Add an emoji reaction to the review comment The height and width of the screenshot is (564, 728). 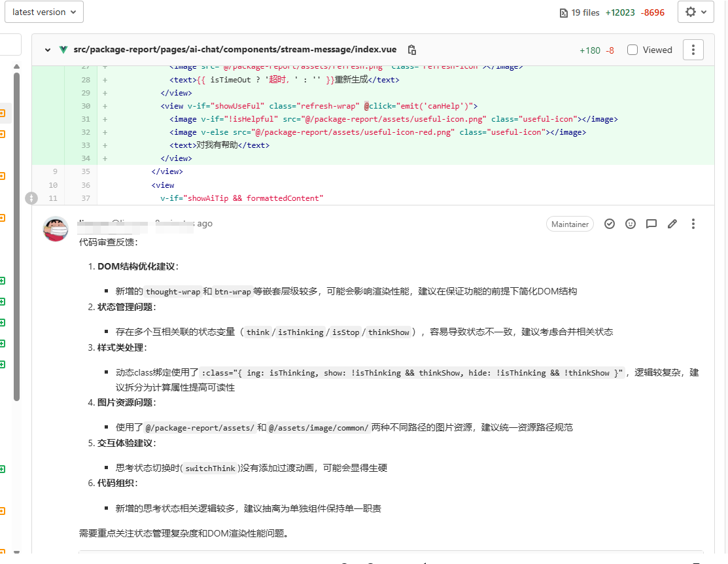[x=630, y=224]
